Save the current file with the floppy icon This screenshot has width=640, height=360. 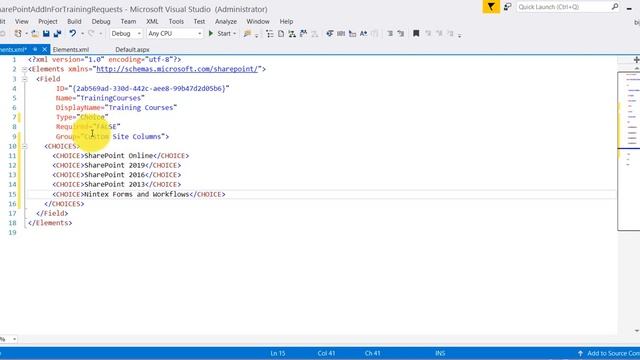pyautogui.click(x=46, y=33)
